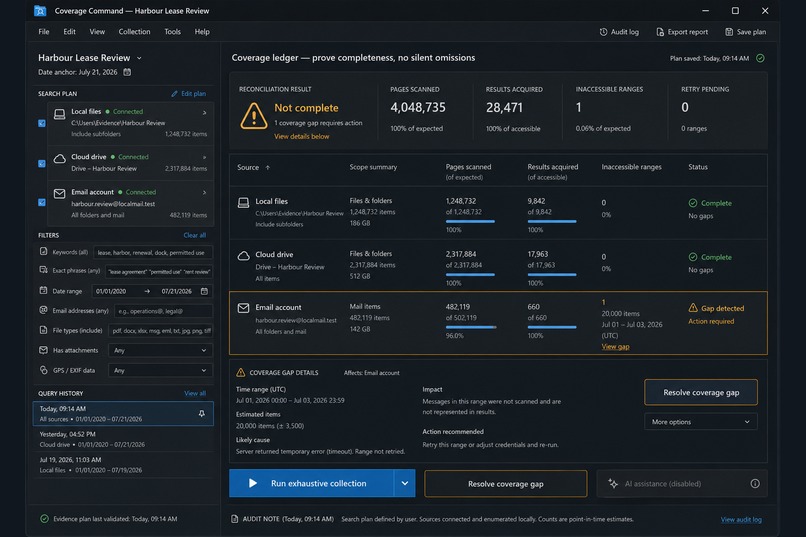Click the File types filter icon
This screenshot has width=806, height=537.
point(44,330)
